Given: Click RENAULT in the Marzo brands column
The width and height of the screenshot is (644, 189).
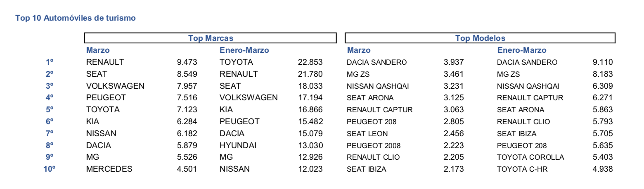Looking at the screenshot, I should (x=105, y=62).
